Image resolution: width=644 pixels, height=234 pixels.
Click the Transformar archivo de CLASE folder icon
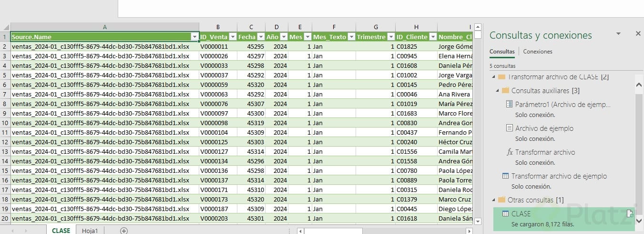pyautogui.click(x=501, y=77)
